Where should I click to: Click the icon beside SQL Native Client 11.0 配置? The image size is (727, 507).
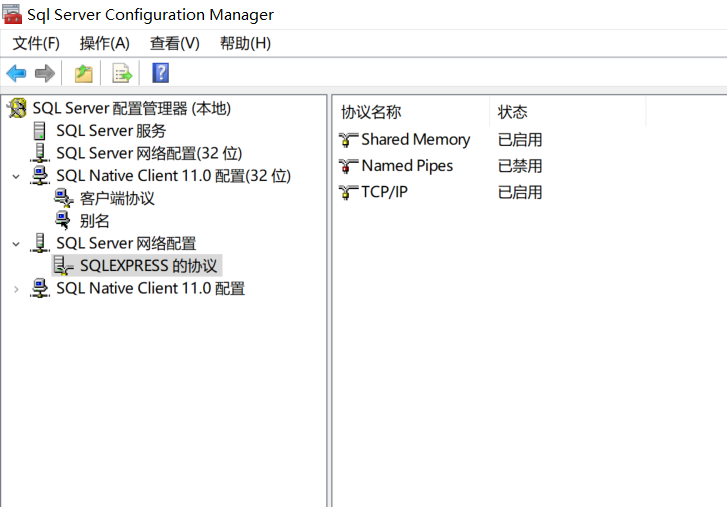click(40, 288)
